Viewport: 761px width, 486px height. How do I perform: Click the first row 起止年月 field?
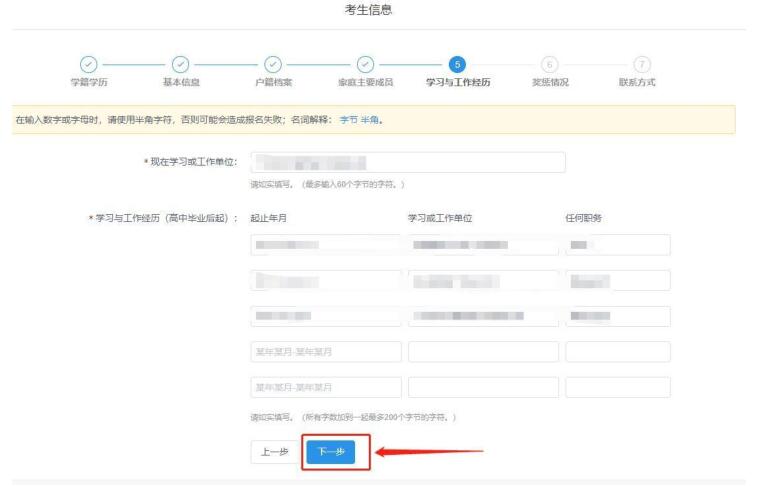click(x=325, y=245)
